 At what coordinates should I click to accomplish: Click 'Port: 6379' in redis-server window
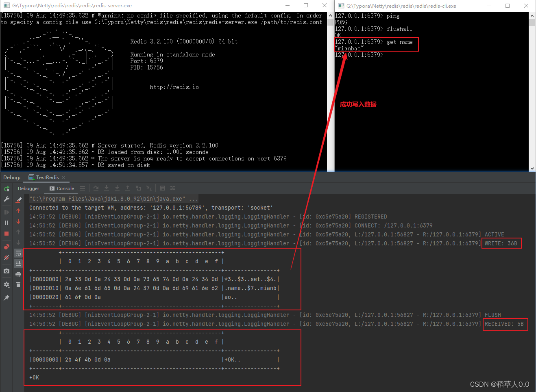146,61
